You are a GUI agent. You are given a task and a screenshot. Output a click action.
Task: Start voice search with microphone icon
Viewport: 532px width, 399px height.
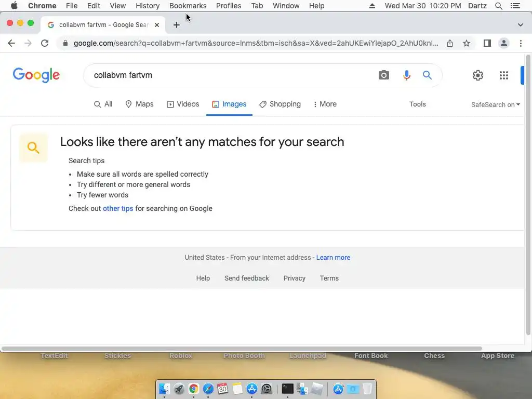[x=406, y=75]
